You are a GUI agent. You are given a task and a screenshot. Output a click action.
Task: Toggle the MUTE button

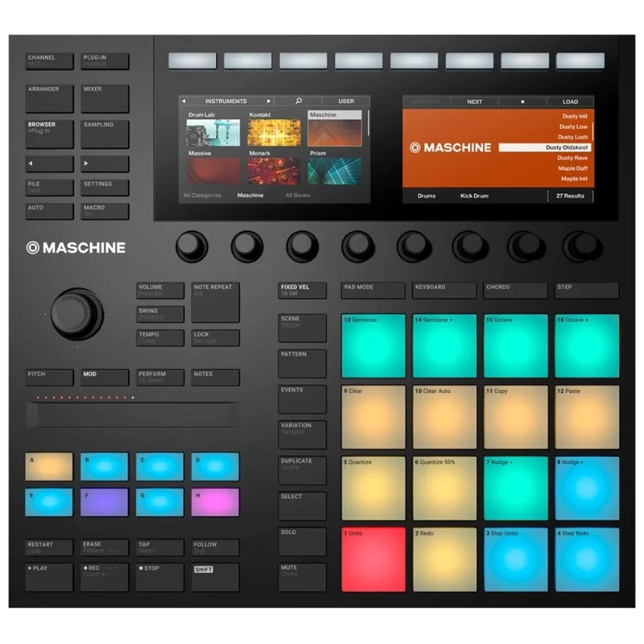coord(303,577)
